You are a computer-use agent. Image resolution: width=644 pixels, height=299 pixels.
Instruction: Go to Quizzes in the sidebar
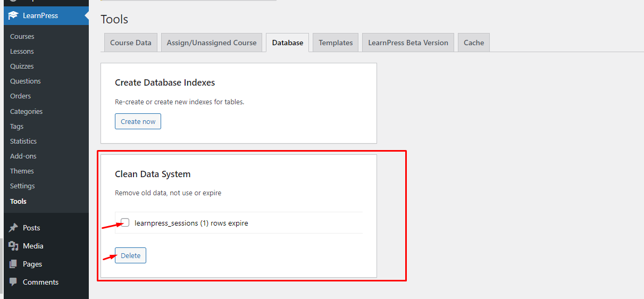point(22,66)
